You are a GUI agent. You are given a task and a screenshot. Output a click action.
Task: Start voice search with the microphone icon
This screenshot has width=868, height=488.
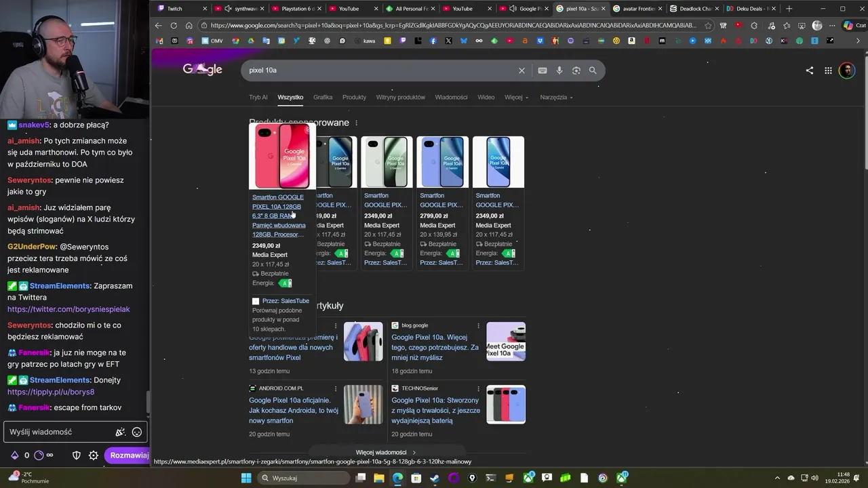click(x=559, y=70)
